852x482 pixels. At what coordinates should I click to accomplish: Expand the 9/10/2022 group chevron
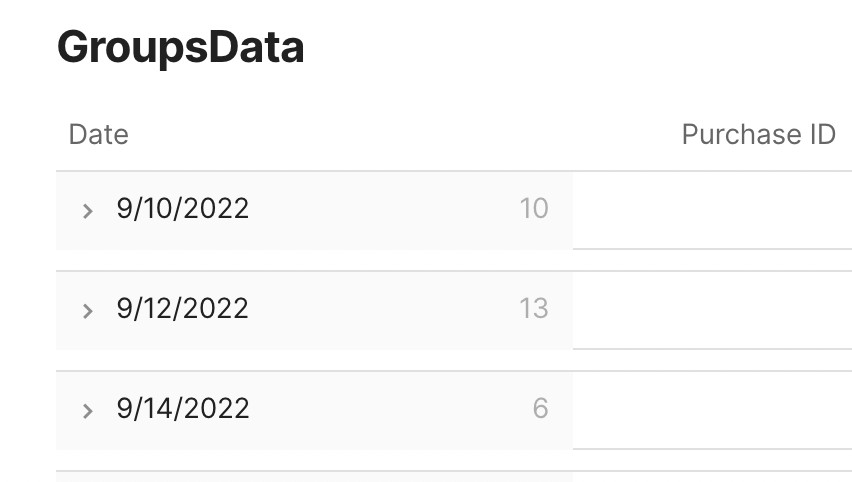click(87, 211)
